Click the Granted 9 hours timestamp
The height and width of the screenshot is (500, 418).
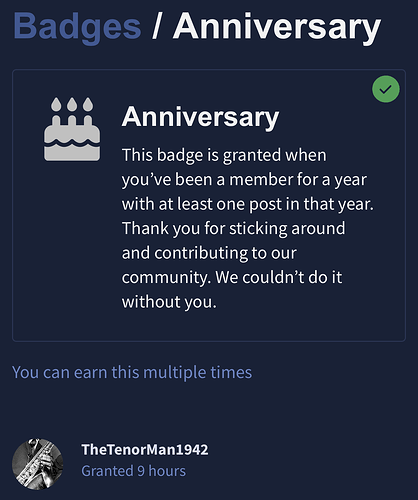point(134,471)
